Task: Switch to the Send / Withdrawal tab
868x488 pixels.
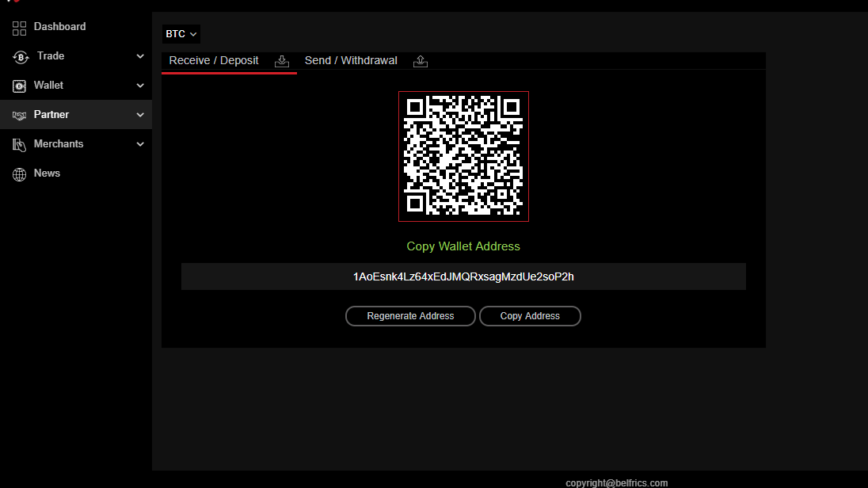Action: (351, 59)
